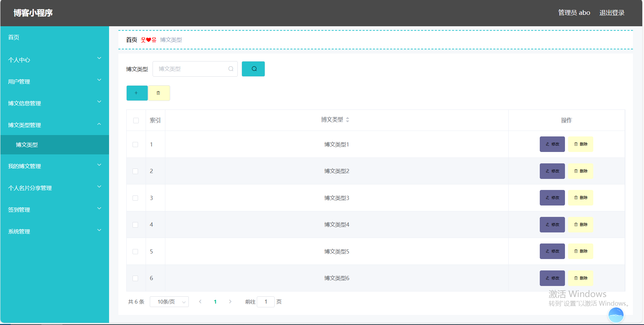Click 删除 for 博文类型6
The image size is (644, 325).
[580, 278]
